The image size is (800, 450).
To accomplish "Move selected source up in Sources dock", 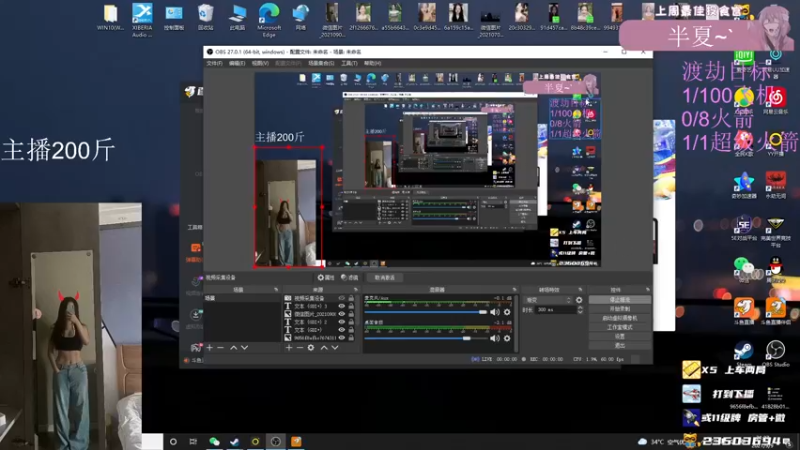I will (323, 347).
